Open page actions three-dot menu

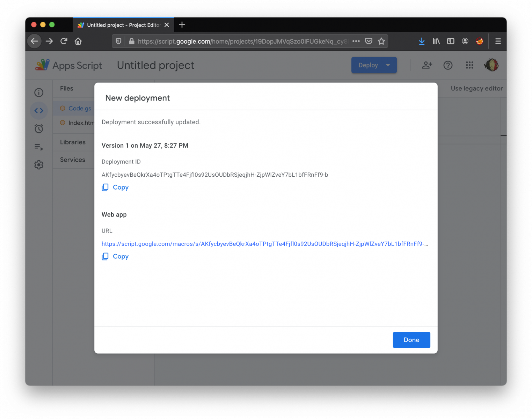coord(356,41)
